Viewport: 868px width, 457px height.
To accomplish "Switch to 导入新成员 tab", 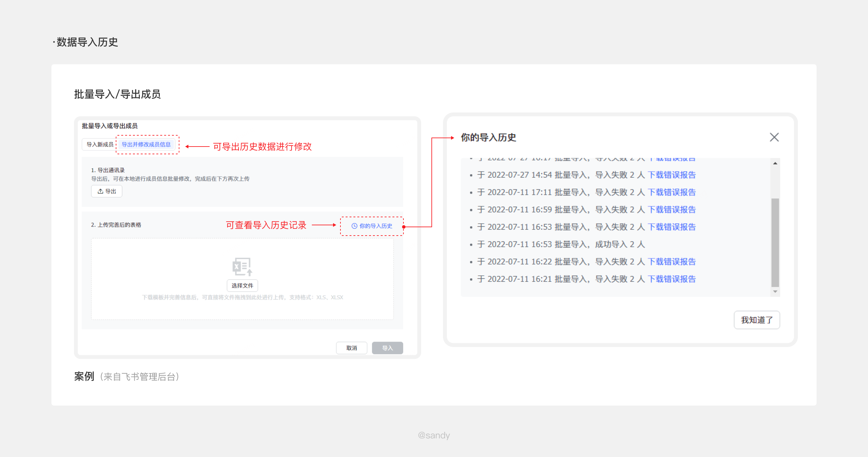I will [100, 145].
